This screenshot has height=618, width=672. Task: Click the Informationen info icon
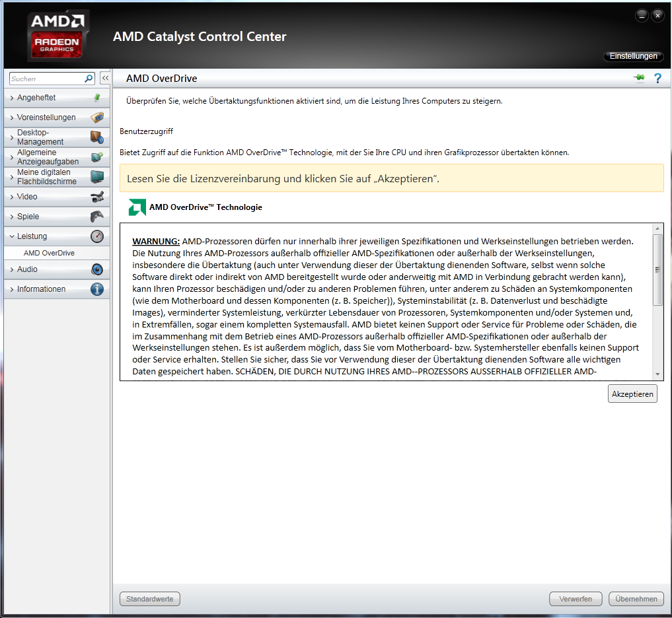tap(97, 289)
